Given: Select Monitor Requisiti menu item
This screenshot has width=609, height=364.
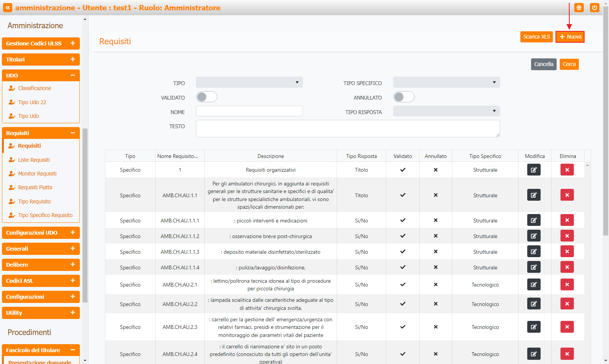Looking at the screenshot, I should pyautogui.click(x=37, y=174).
